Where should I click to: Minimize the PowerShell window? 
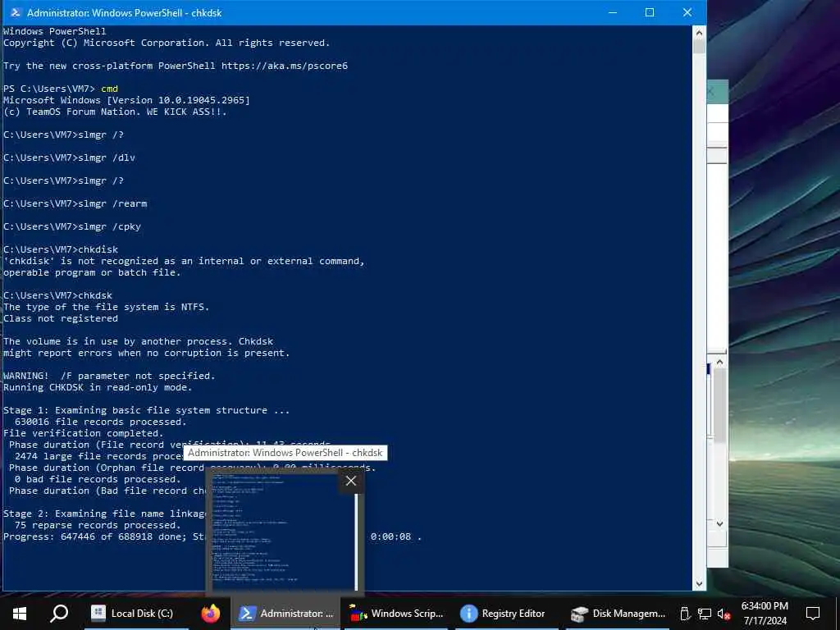(613, 12)
